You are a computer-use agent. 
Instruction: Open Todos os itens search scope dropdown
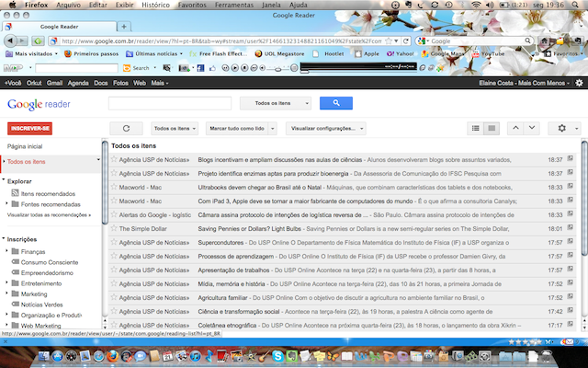coord(276,103)
